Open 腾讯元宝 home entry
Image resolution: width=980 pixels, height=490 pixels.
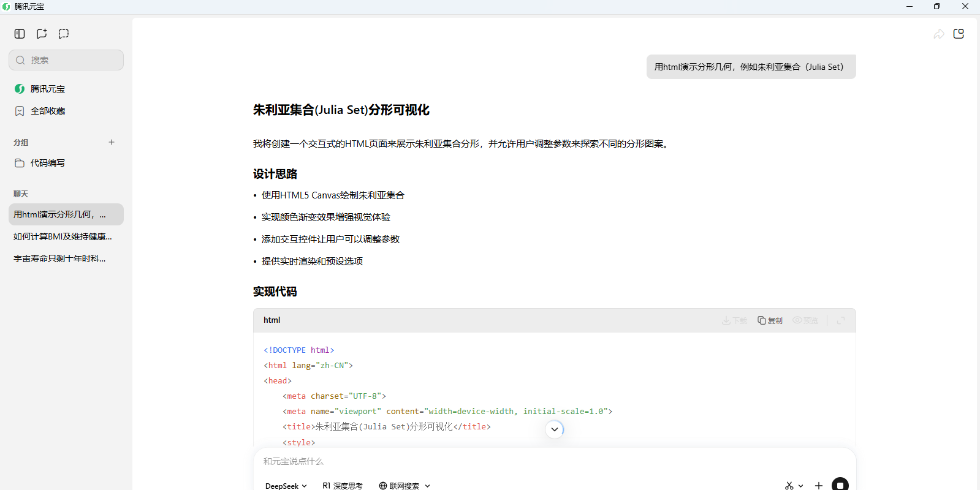point(48,89)
